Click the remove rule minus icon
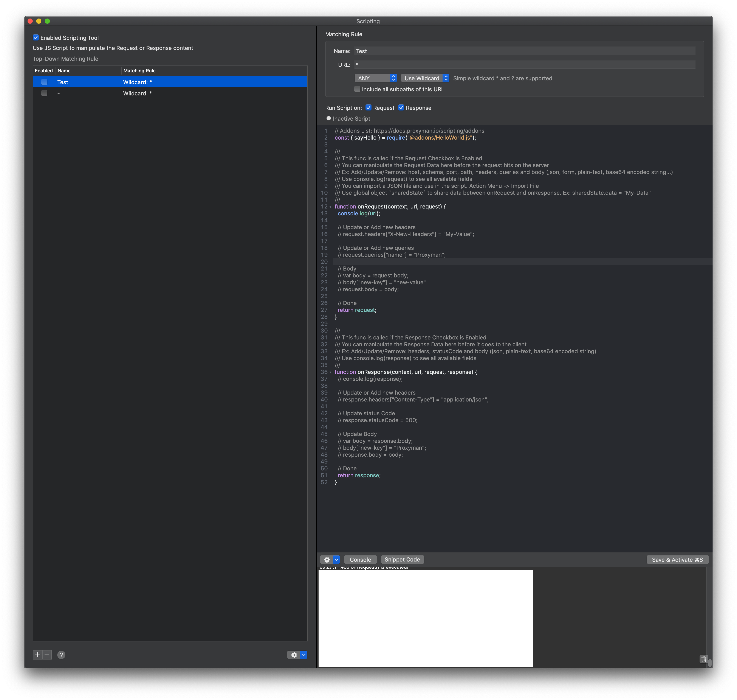The image size is (737, 700). (47, 655)
